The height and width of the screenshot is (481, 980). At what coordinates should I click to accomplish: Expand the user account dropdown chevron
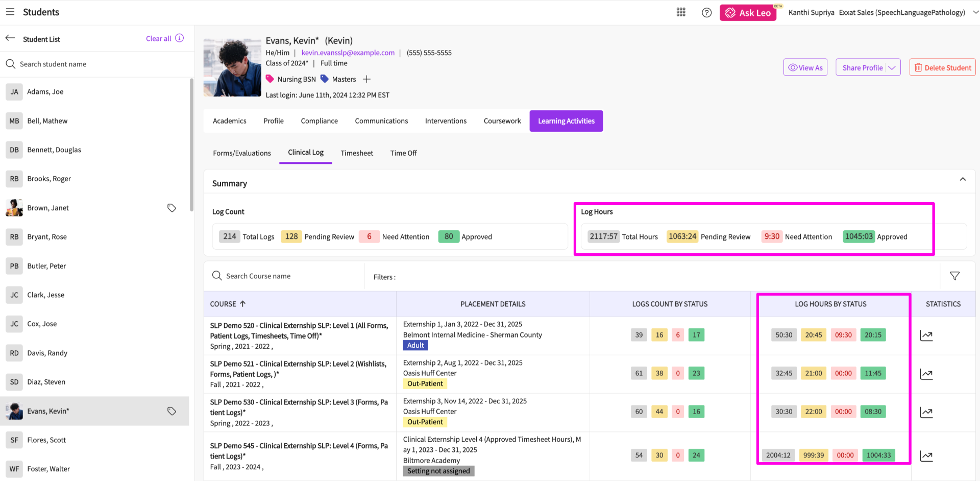975,12
